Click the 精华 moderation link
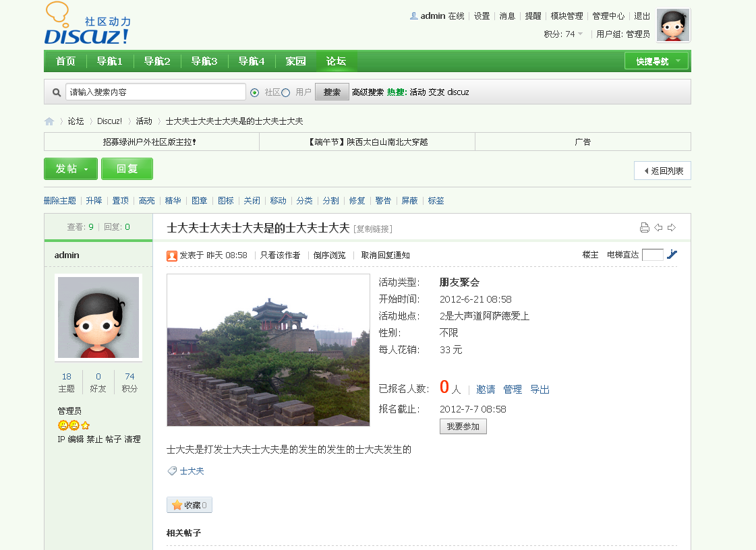Image resolution: width=756 pixels, height=550 pixels. [x=173, y=201]
